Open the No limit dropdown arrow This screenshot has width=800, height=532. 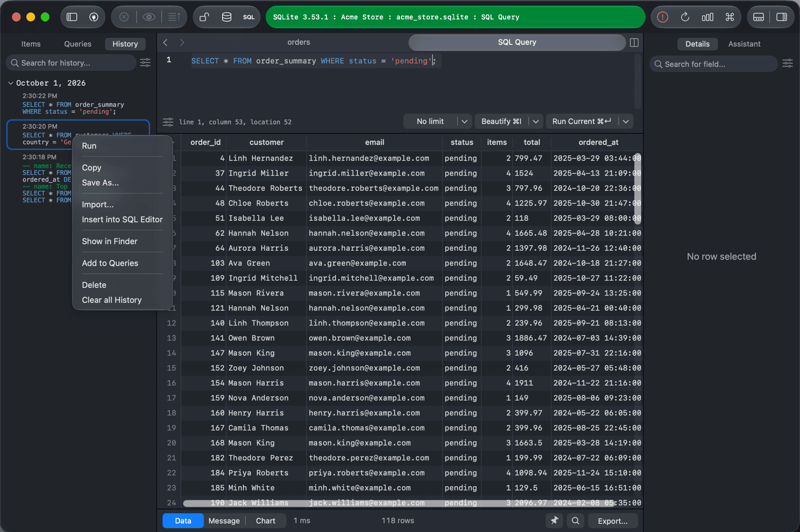tap(464, 121)
